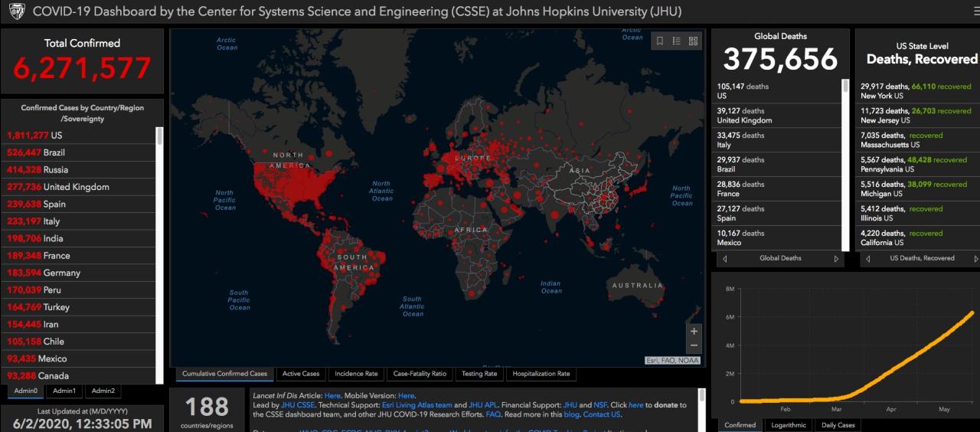Image resolution: width=980 pixels, height=432 pixels.
Task: Open the Lancet article 'Here' link
Action: [332, 396]
